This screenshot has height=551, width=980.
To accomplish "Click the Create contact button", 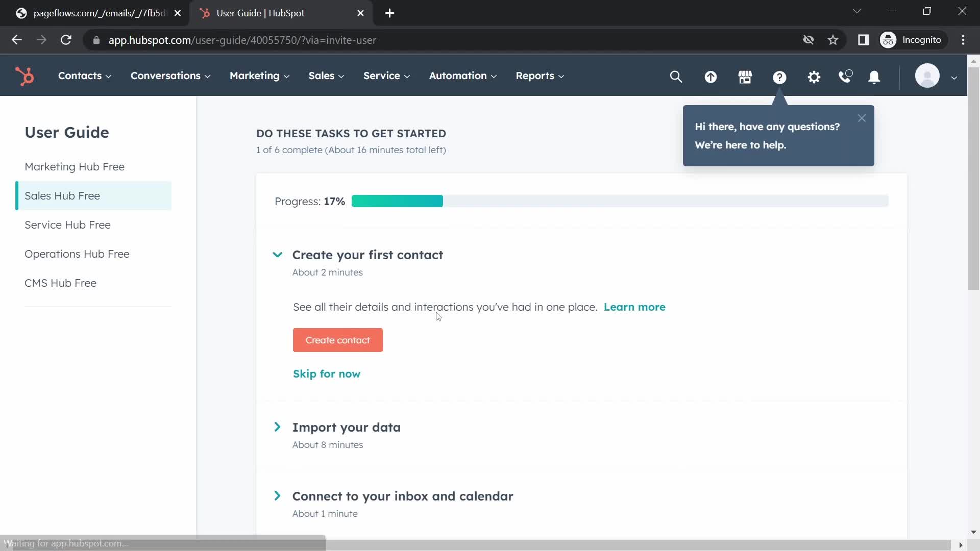I will pyautogui.click(x=338, y=340).
